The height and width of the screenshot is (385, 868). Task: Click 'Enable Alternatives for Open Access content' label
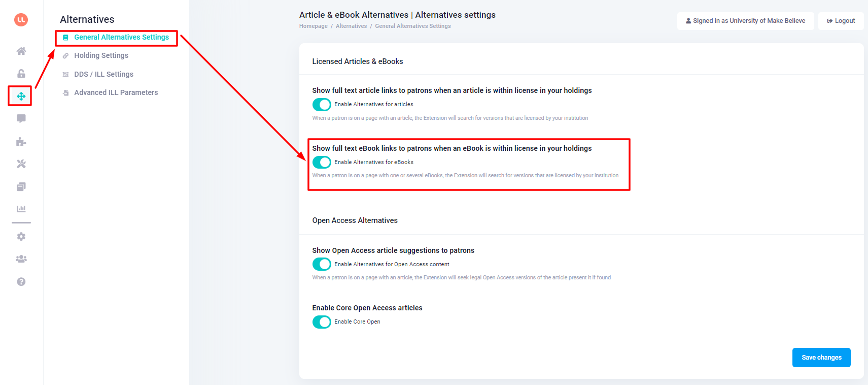pos(392,264)
